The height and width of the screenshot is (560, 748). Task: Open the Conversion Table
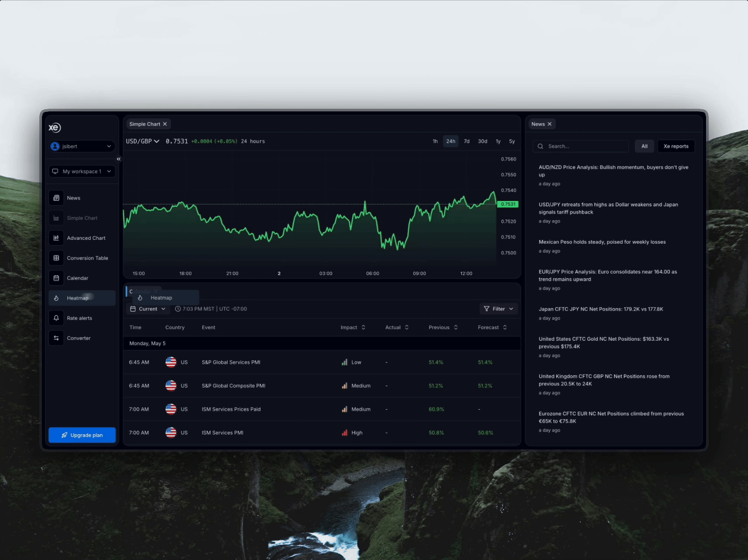(x=87, y=258)
